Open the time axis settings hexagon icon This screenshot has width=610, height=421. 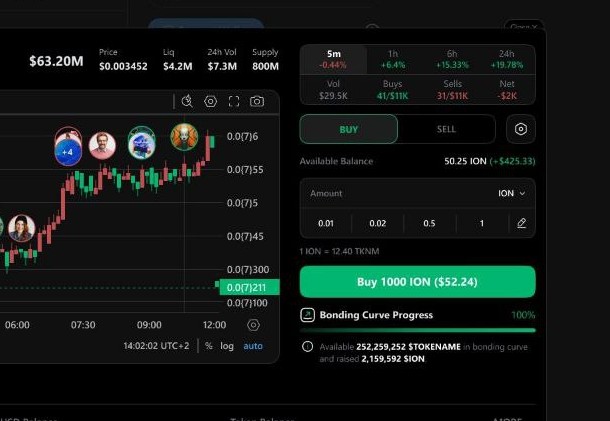253,325
